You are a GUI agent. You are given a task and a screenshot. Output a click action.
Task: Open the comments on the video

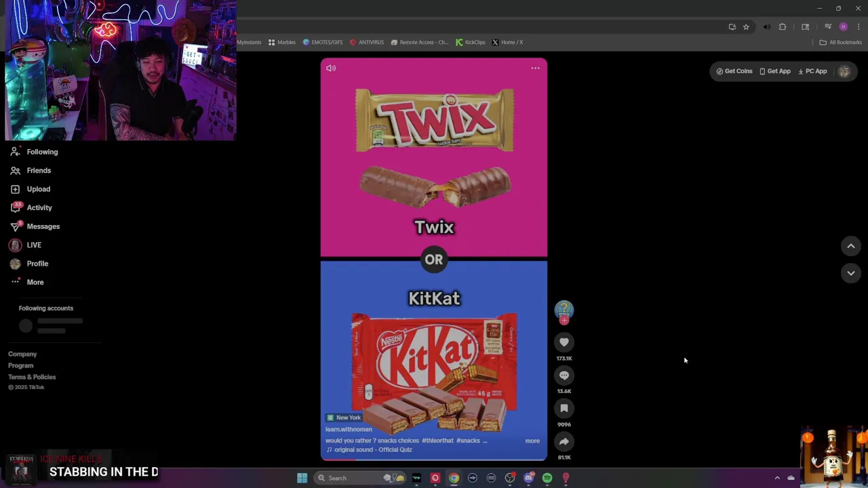pyautogui.click(x=564, y=375)
